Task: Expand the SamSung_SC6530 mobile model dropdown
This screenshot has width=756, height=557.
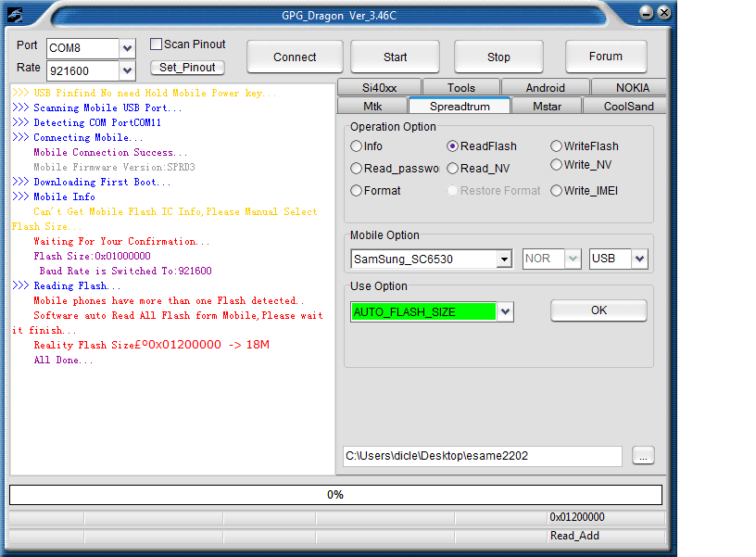Action: point(504,259)
